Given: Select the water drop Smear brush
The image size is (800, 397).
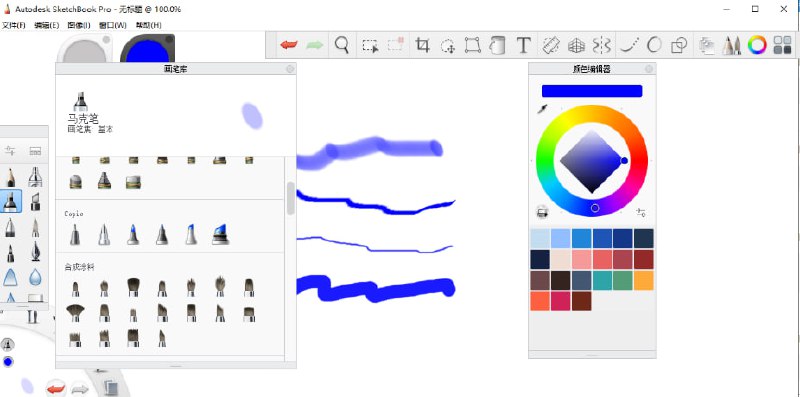Looking at the screenshot, I should point(35,277).
